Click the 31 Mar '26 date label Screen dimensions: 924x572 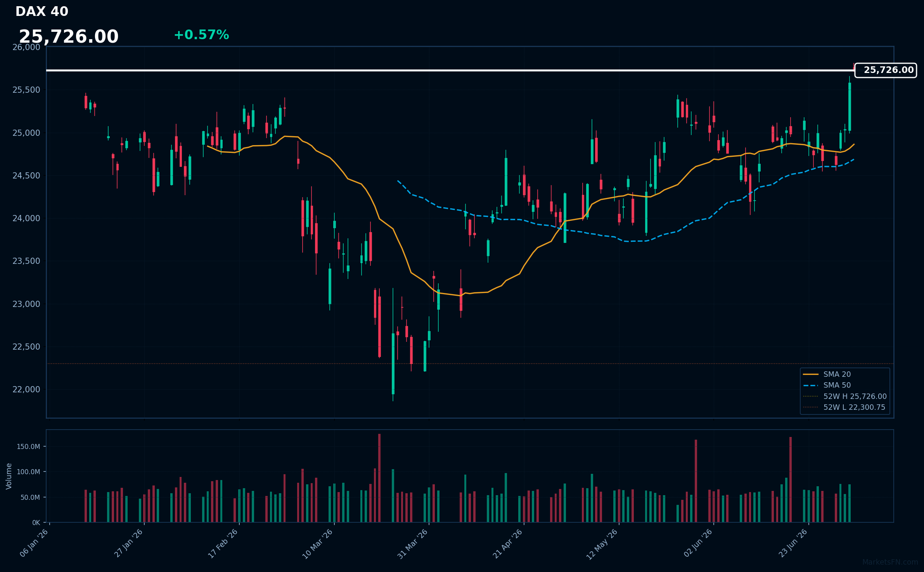[x=413, y=544]
